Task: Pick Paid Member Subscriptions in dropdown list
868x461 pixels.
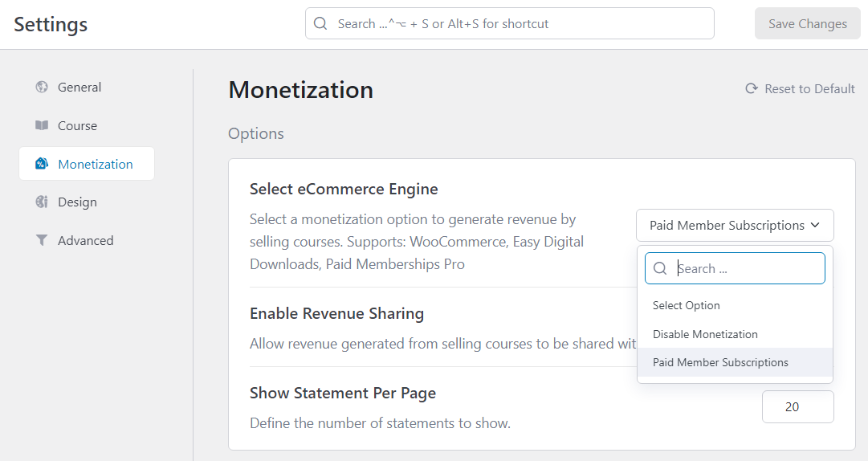Action: coord(735,362)
